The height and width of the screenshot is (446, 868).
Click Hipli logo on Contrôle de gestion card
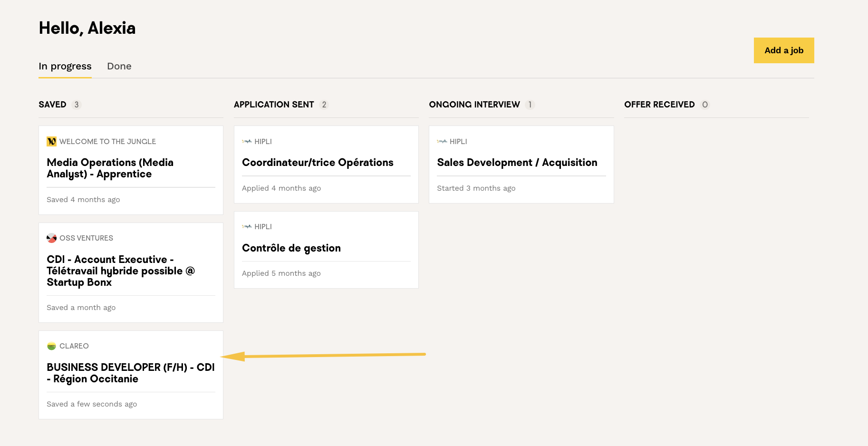247,227
